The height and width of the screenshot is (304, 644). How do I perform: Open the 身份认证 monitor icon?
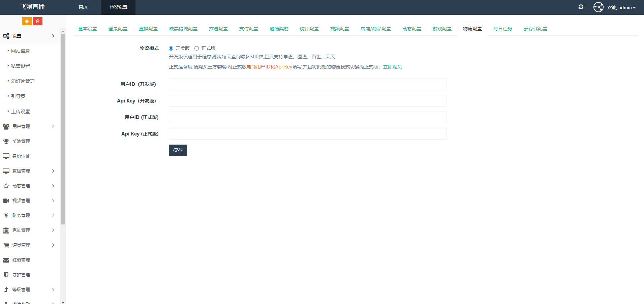(6, 156)
